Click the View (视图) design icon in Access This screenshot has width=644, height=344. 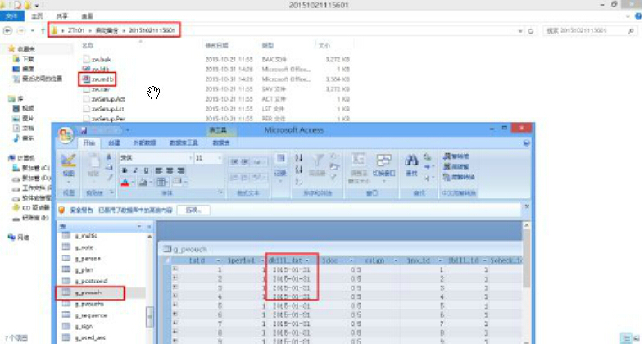(69, 161)
